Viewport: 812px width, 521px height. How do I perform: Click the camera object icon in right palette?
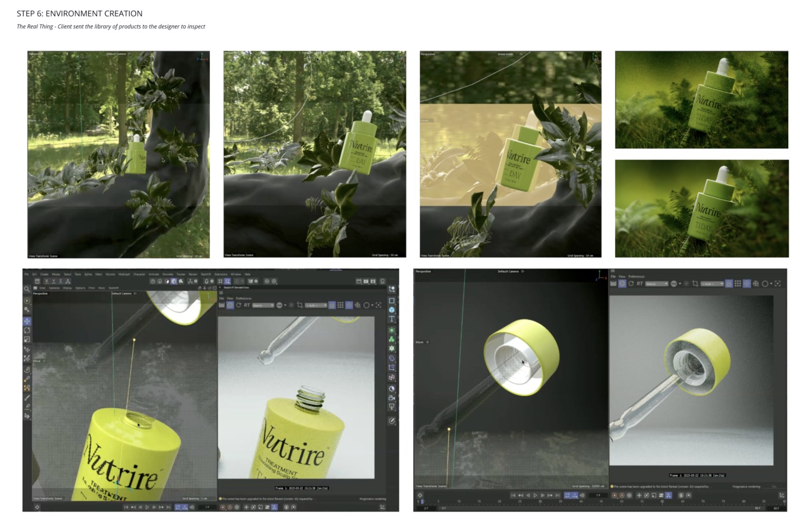tap(392, 397)
